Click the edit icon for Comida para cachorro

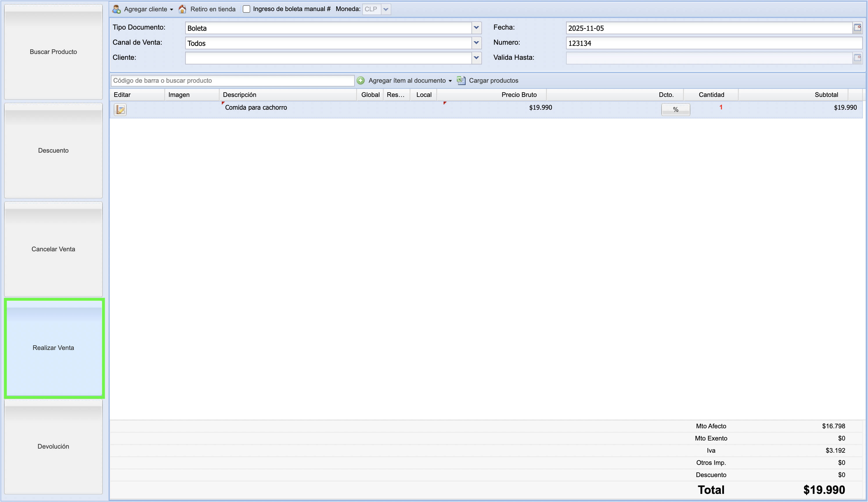tap(120, 109)
